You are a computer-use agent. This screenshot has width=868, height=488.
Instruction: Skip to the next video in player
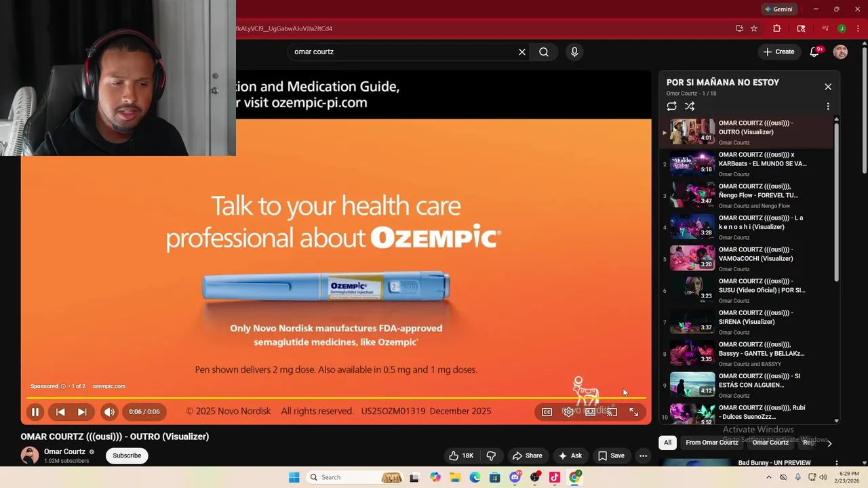click(82, 411)
